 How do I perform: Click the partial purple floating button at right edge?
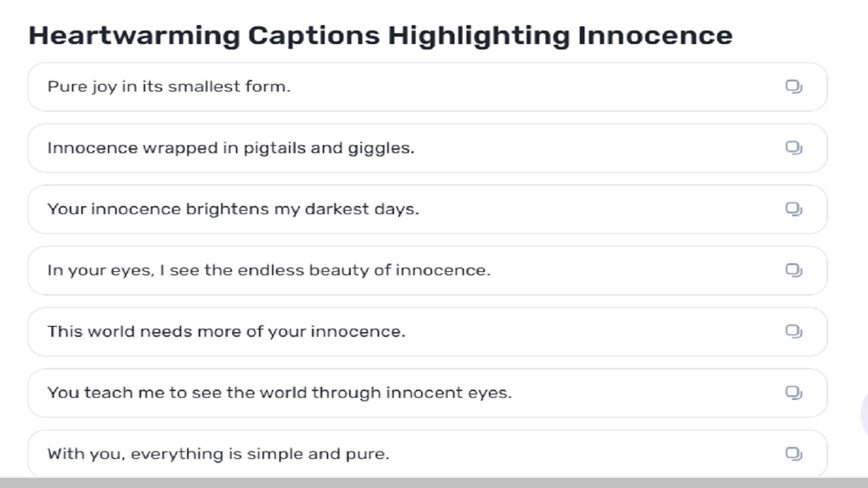(865, 413)
